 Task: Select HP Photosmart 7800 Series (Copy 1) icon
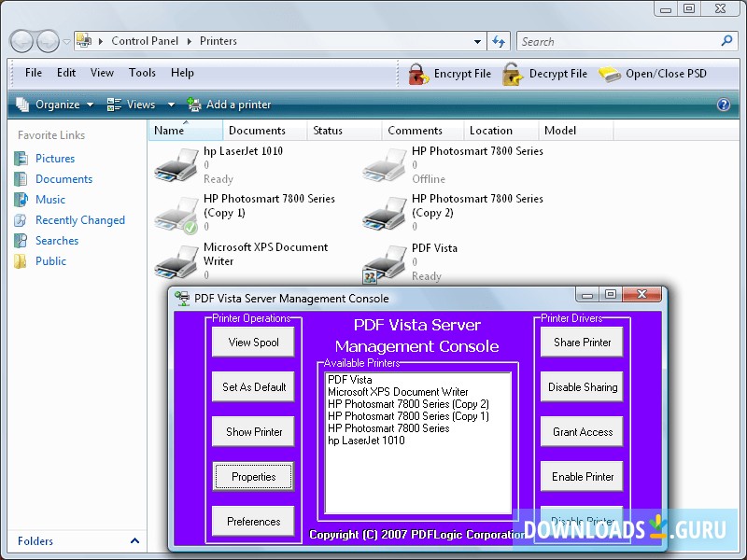(176, 215)
